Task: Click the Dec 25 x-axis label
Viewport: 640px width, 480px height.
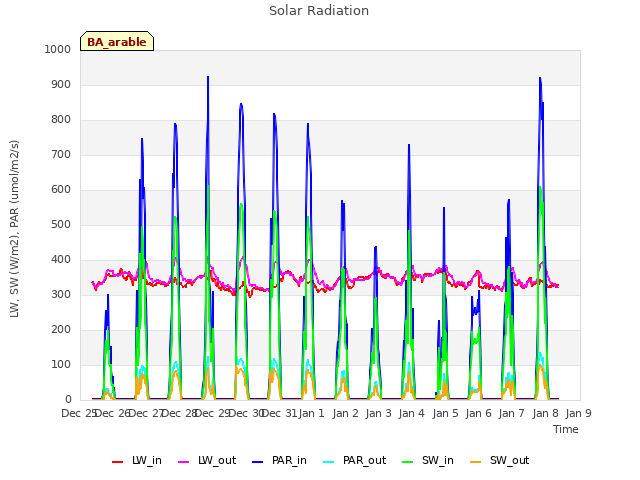Action: coord(78,413)
